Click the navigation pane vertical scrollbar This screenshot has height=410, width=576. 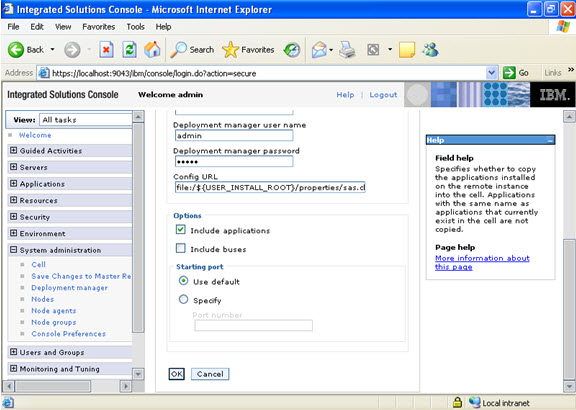[138, 228]
